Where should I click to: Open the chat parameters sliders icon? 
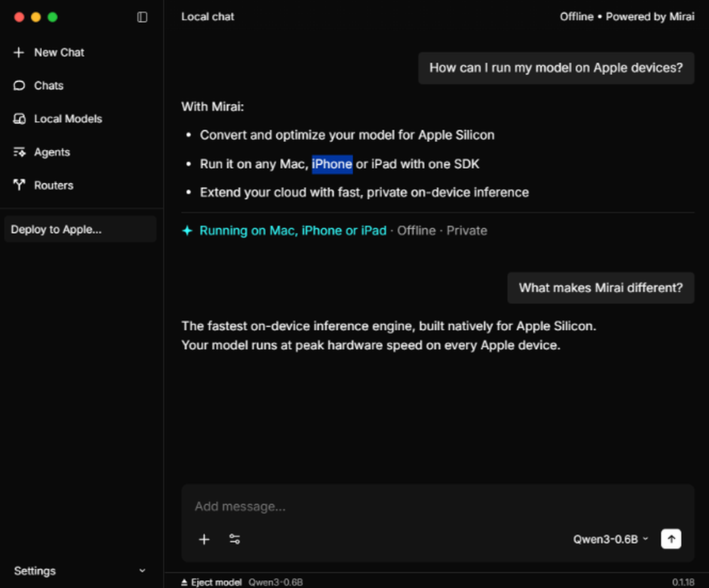(x=235, y=540)
